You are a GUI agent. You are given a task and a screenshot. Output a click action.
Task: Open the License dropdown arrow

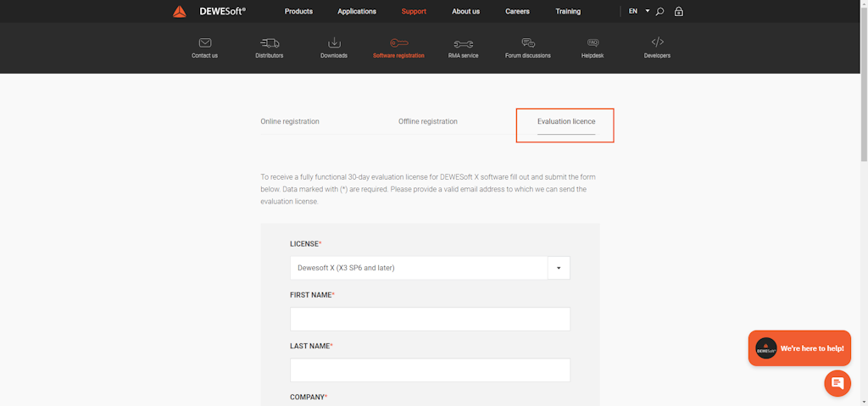(559, 268)
